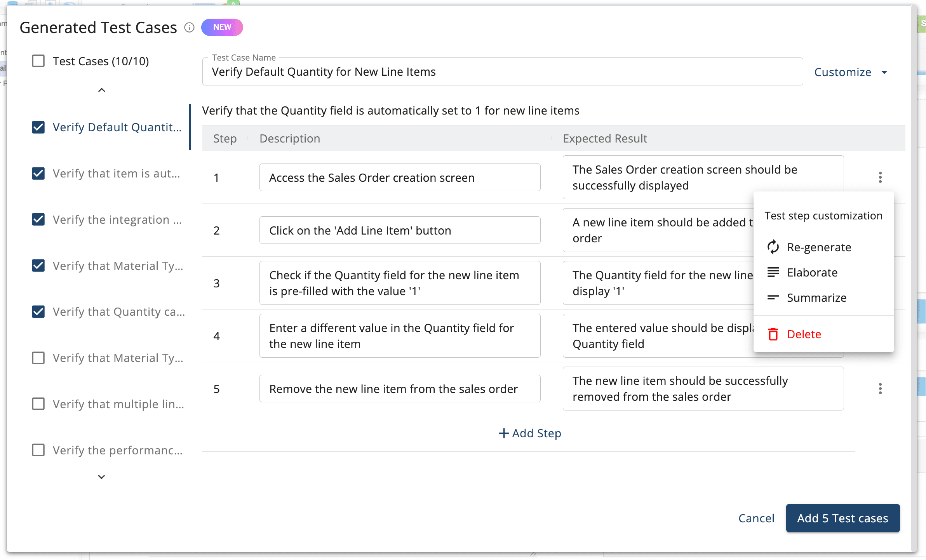This screenshot has width=926, height=560.
Task: Open the kebab menu for step 1
Action: coord(880,177)
